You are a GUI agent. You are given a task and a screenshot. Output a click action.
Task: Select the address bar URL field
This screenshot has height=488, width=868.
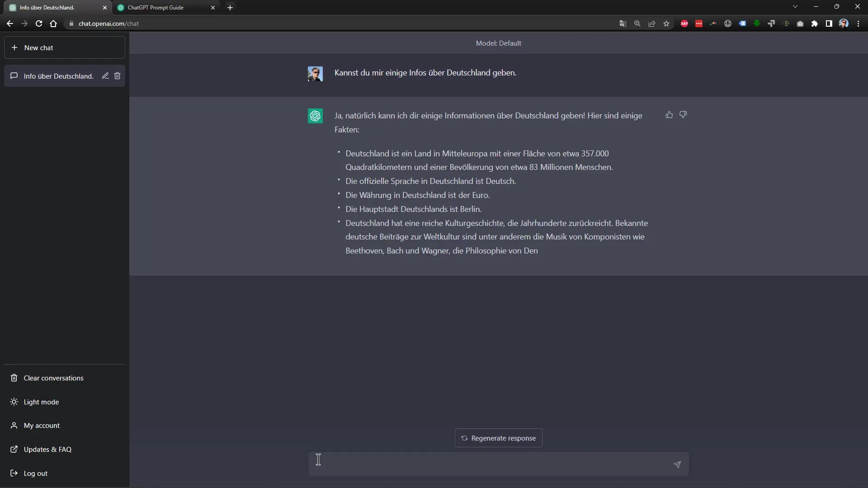[108, 23]
